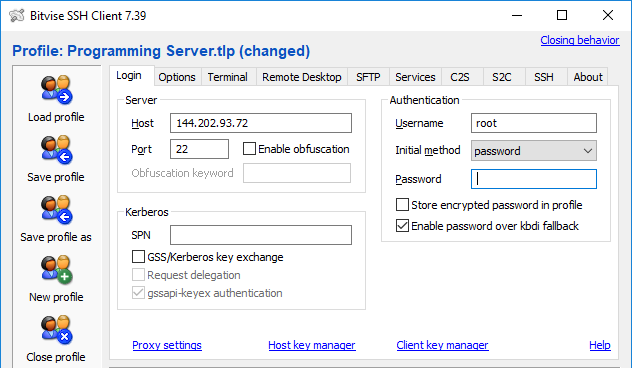Click the Closing behavior link

[x=580, y=40]
